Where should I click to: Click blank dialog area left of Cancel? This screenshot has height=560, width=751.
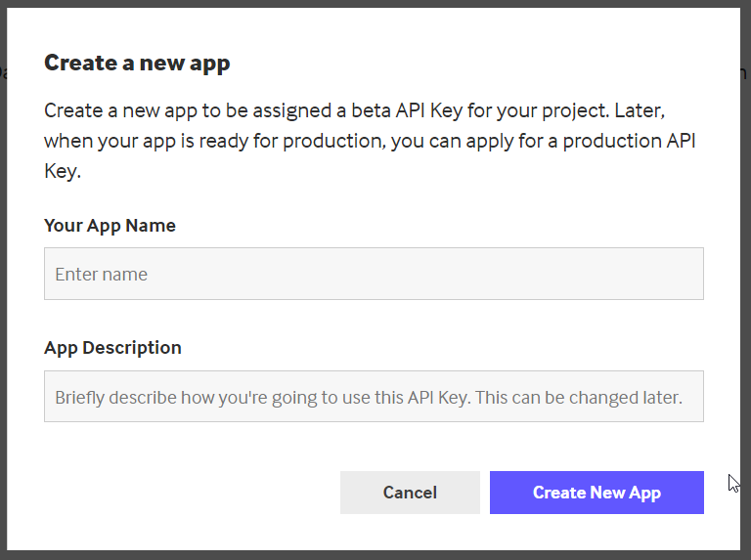tap(192, 493)
